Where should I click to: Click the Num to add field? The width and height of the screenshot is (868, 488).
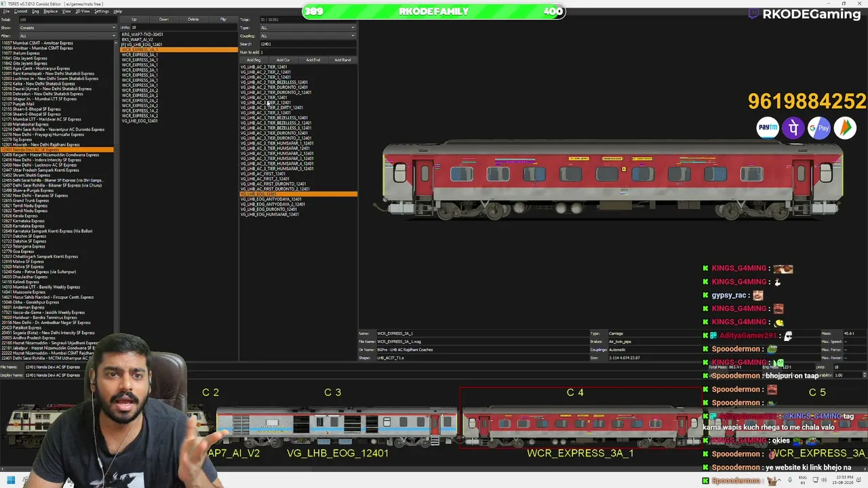point(308,52)
